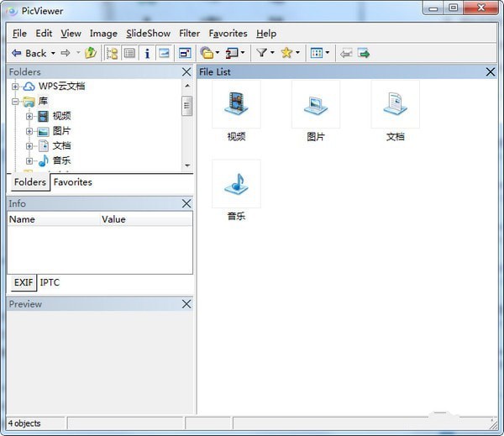Expand the WPS云文档 tree node
The width and height of the screenshot is (504, 436).
tap(15, 87)
